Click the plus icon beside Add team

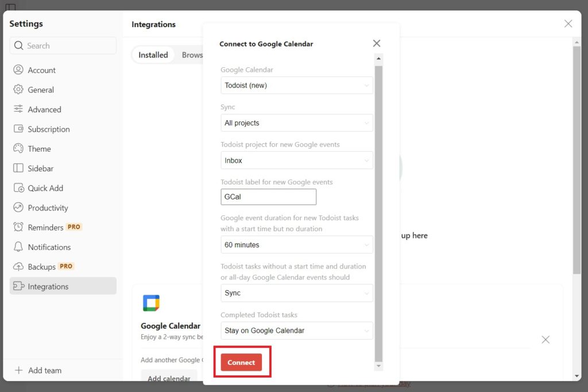pyautogui.click(x=18, y=370)
